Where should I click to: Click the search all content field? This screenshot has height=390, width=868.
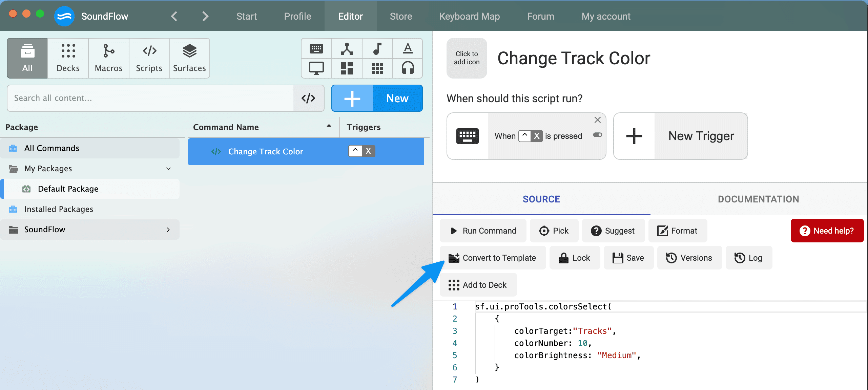150,98
